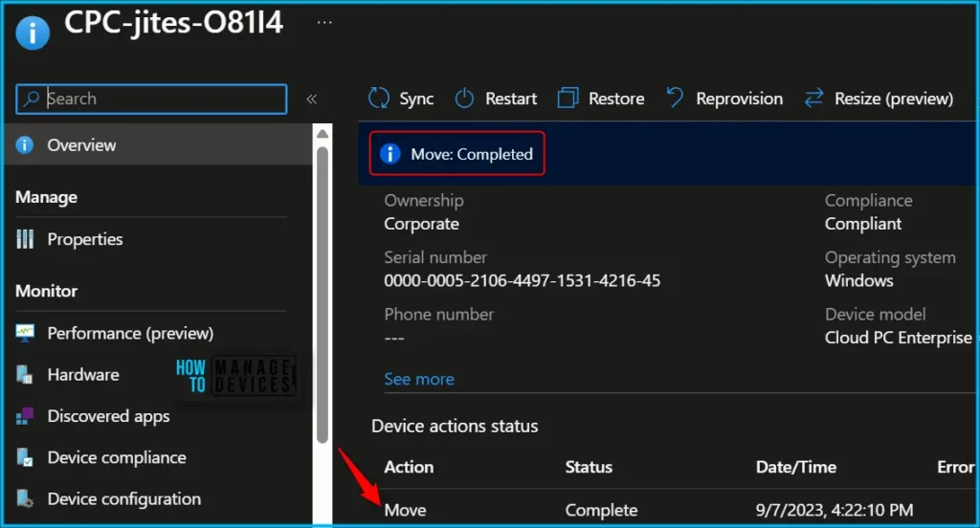Image resolution: width=980 pixels, height=528 pixels.
Task: Click the Device actions status heading
Action: tap(455, 427)
